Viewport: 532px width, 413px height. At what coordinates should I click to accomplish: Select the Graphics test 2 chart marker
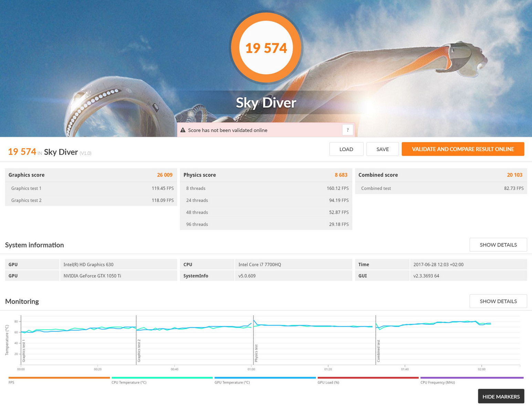(x=139, y=351)
